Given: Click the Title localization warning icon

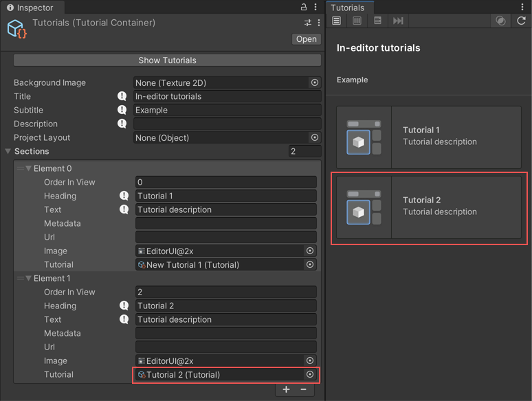Looking at the screenshot, I should point(122,97).
